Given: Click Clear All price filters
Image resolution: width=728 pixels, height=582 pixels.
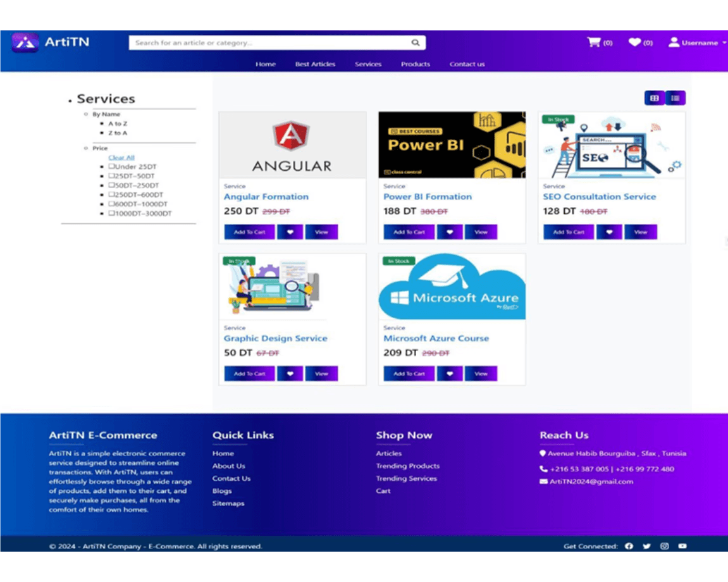Looking at the screenshot, I should tap(121, 158).
